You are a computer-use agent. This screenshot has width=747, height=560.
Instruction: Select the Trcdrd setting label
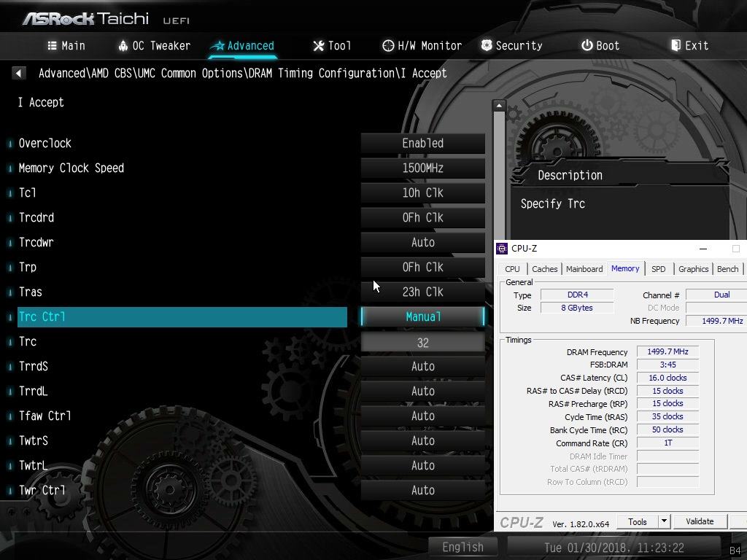point(36,217)
